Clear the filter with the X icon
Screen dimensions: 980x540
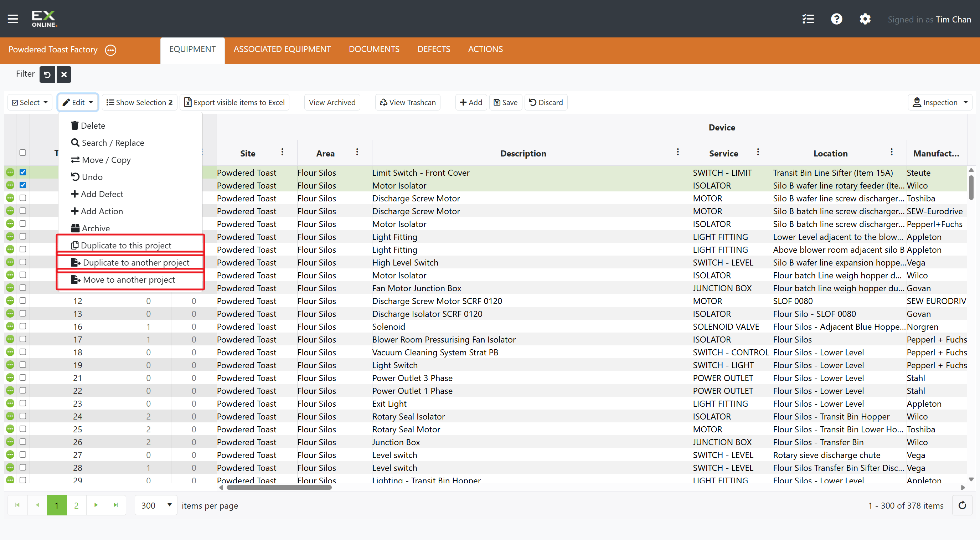coord(64,74)
